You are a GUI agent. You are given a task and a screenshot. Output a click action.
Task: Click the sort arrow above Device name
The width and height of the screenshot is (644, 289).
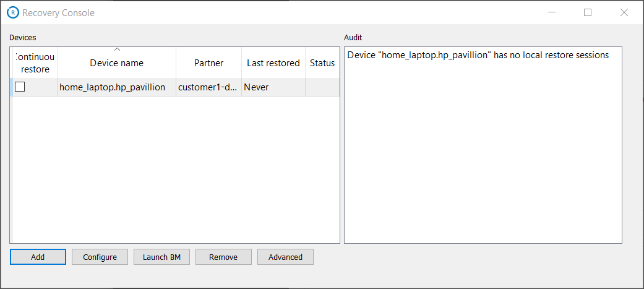pos(116,50)
